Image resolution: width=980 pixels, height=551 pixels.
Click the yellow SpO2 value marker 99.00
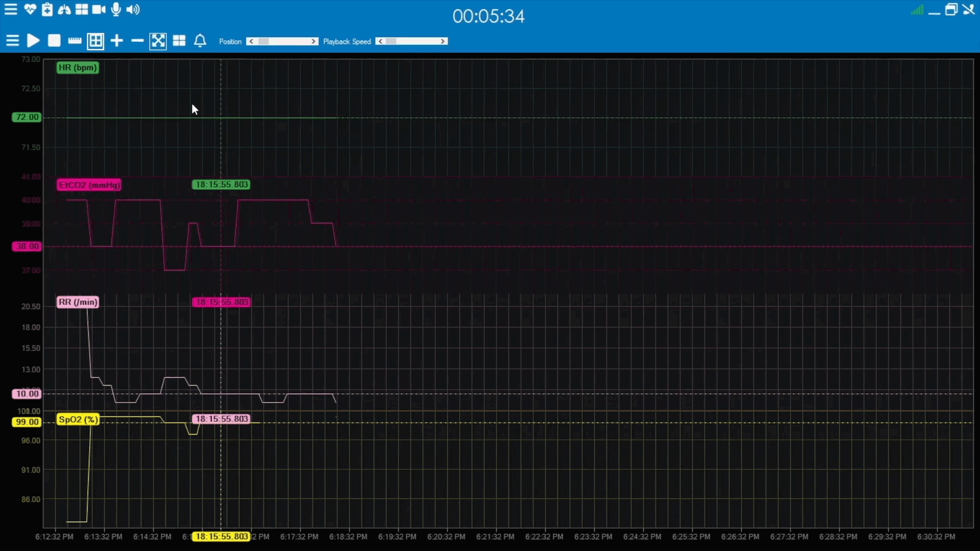(x=27, y=422)
